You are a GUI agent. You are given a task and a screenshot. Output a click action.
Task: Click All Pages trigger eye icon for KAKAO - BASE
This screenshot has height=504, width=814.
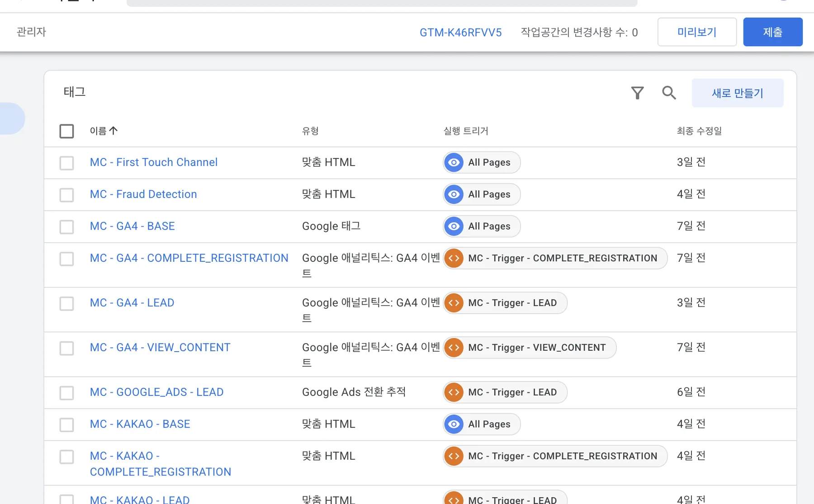click(454, 424)
